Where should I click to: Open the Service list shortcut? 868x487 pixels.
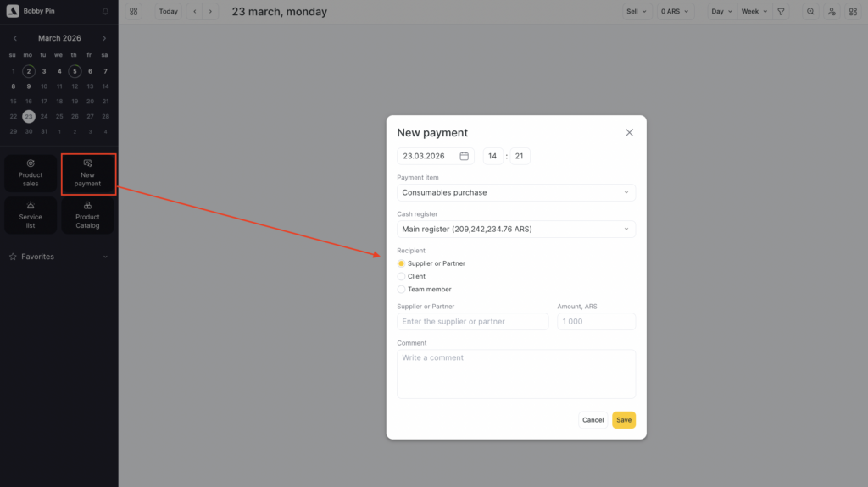click(31, 215)
